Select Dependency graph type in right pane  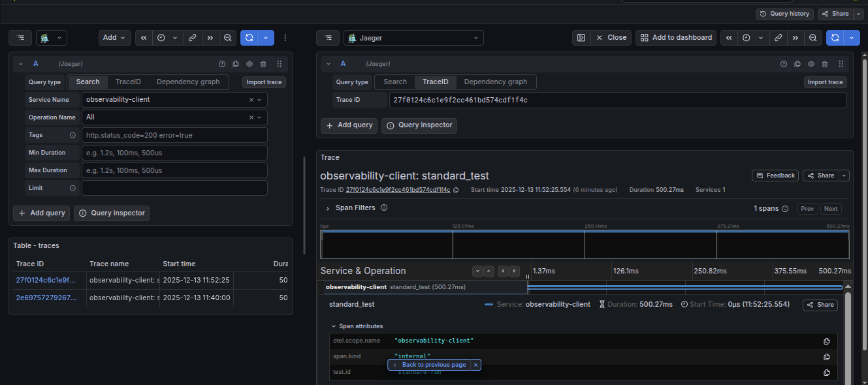tap(496, 82)
